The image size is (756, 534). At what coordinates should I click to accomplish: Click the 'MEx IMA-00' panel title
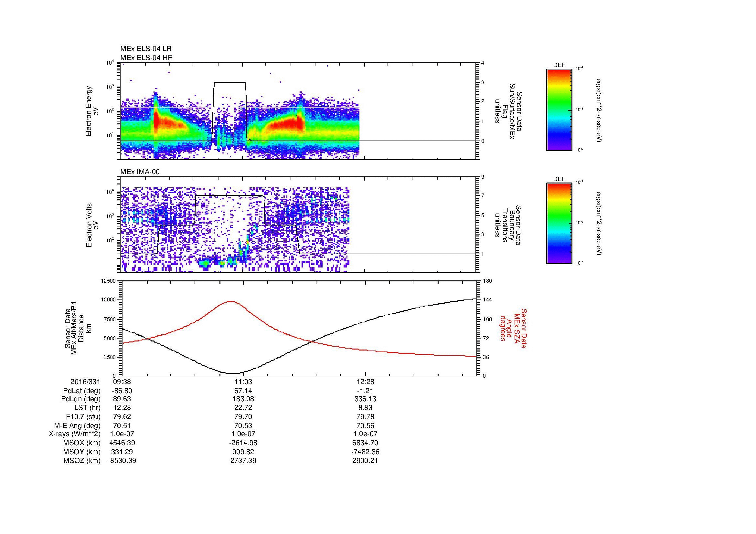coord(140,172)
